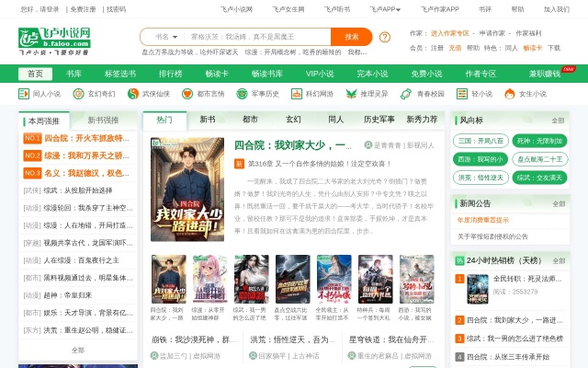Open the 推理灵异 category icon
The width and height of the screenshot is (588, 368).
[351, 94]
